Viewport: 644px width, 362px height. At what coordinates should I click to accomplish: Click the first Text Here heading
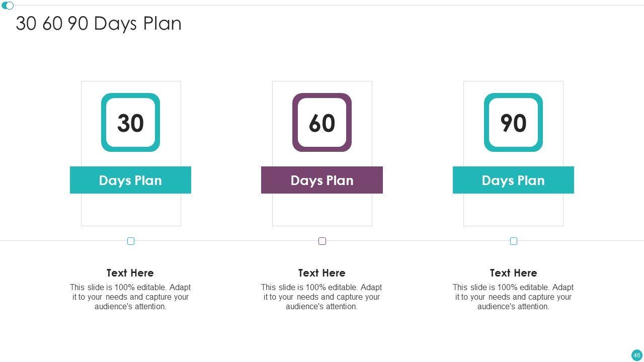click(x=130, y=273)
